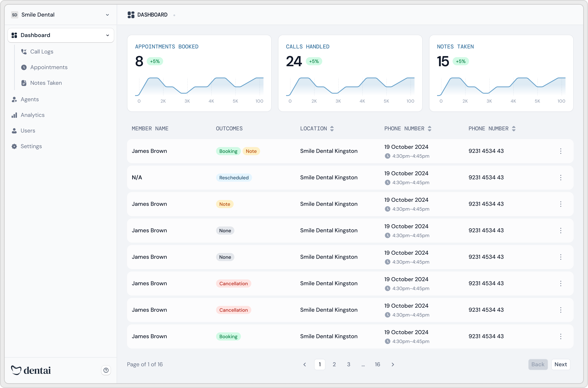This screenshot has height=388, width=588.
Task: Click the dentai logo
Action: click(x=31, y=370)
